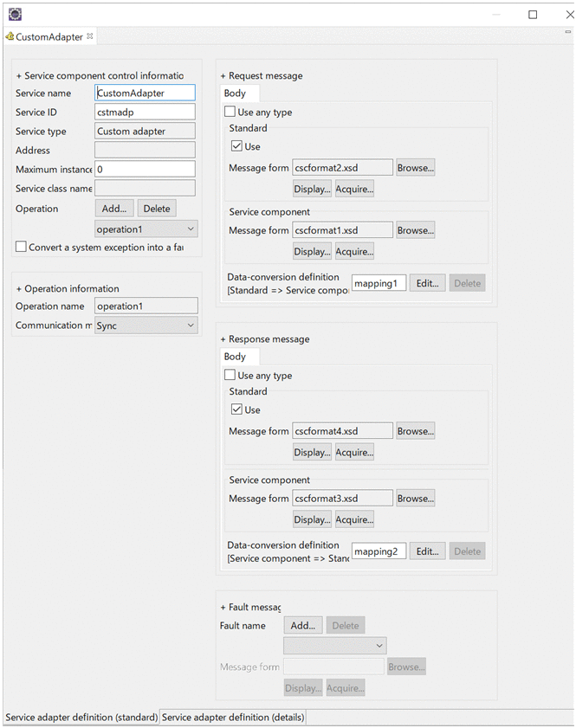Add a new fault name
The width and height of the screenshot is (576, 728).
[303, 625]
